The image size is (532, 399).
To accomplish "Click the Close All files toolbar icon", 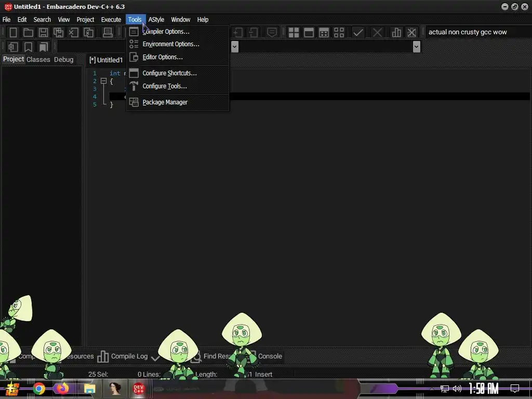I will 88,33.
